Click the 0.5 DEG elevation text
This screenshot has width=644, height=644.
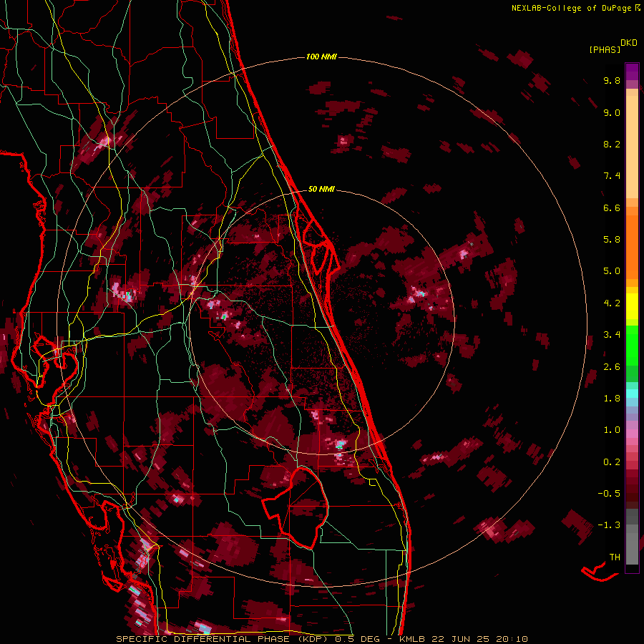coord(358,639)
